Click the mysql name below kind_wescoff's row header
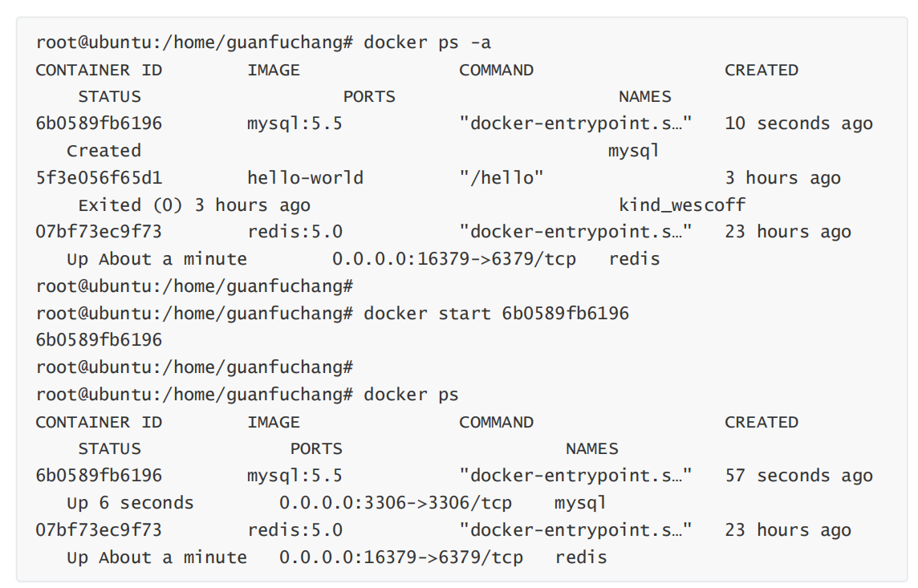This screenshot has width=918, height=588. (633, 151)
